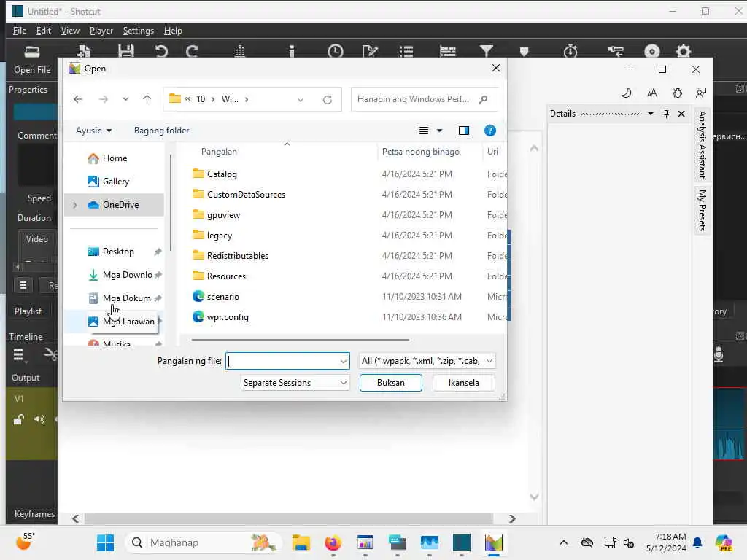
Task: Open the Player menu
Action: pyautogui.click(x=101, y=31)
